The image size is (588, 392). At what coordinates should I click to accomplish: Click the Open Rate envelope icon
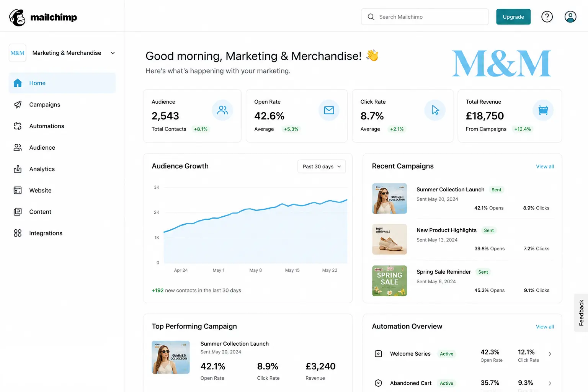click(329, 110)
